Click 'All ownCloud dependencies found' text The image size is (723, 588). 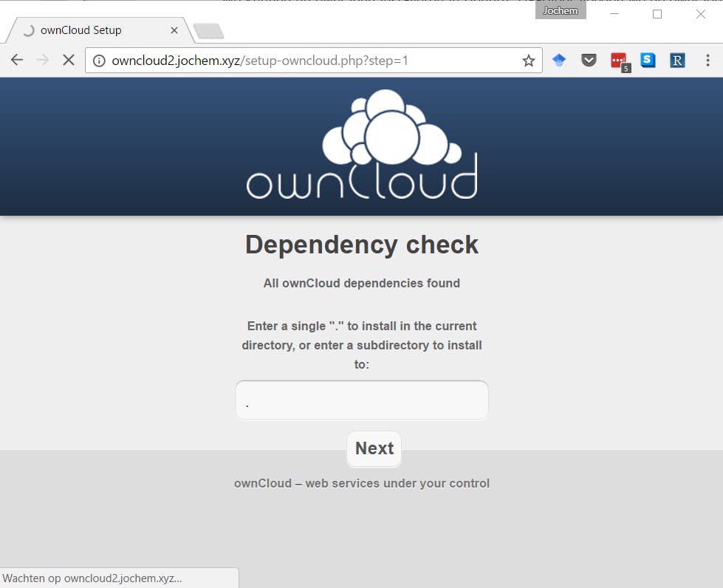(362, 283)
